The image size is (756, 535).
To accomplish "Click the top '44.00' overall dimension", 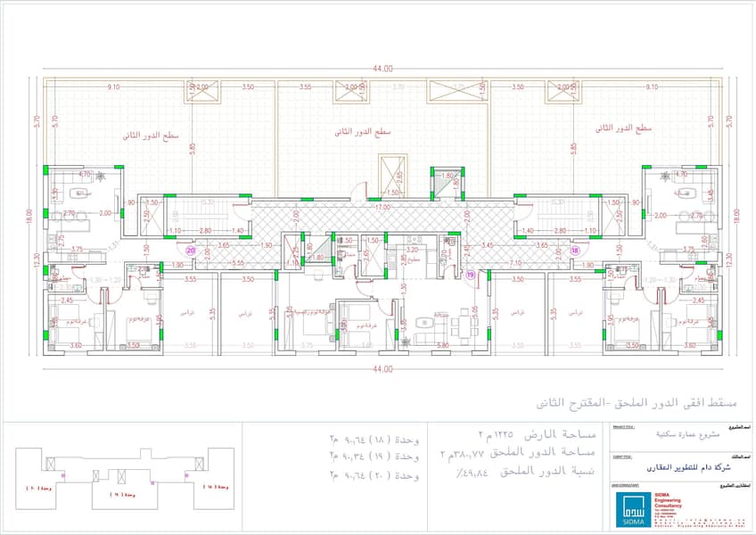I will (x=382, y=69).
